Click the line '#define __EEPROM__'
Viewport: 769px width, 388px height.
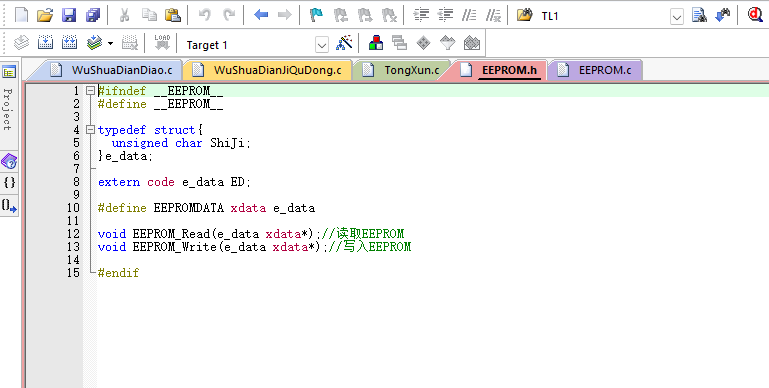pos(160,104)
